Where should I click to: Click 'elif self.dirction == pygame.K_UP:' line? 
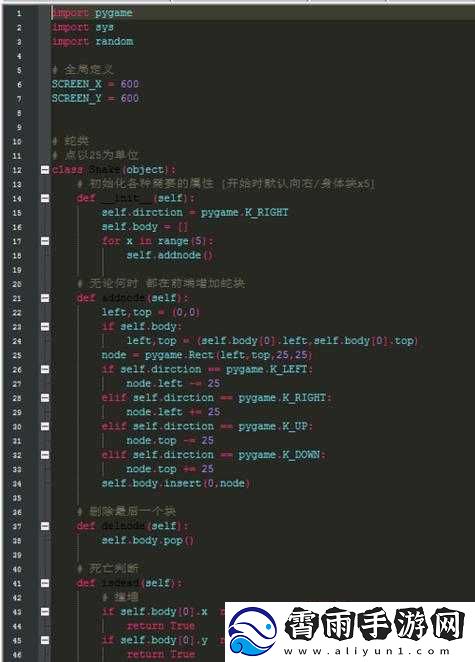click(x=207, y=426)
